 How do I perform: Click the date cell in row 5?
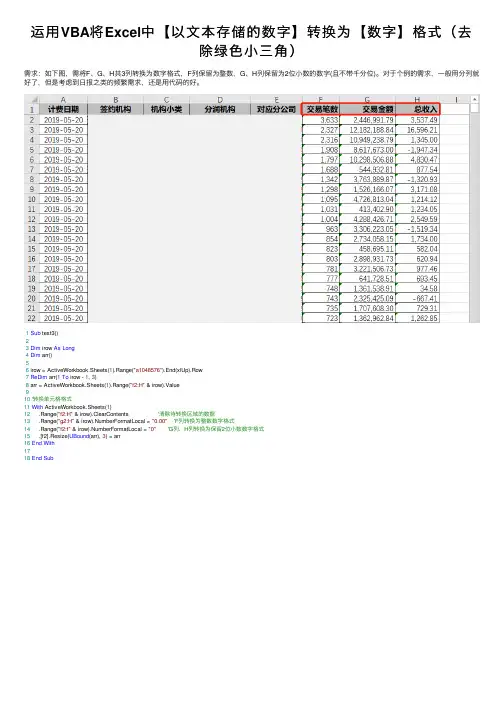63,150
